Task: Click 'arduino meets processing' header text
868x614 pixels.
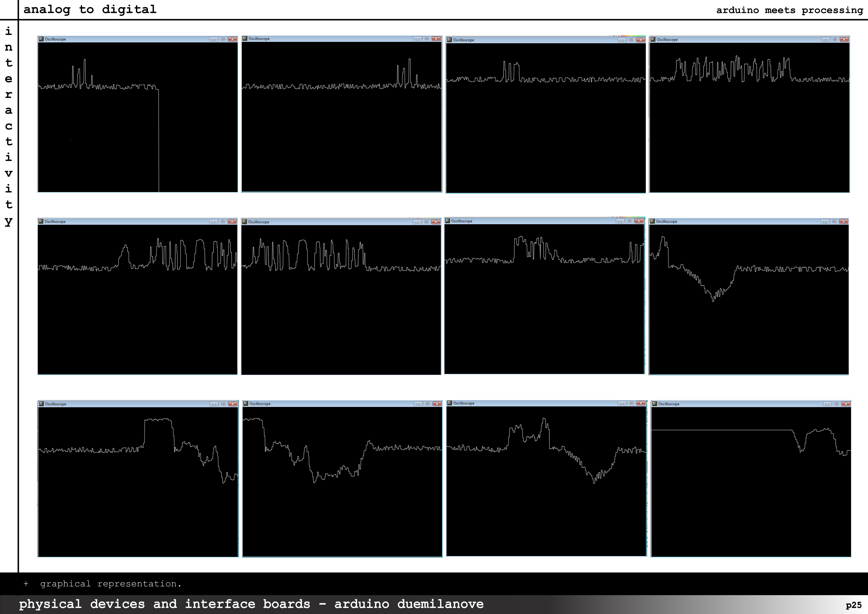Action: point(789,10)
